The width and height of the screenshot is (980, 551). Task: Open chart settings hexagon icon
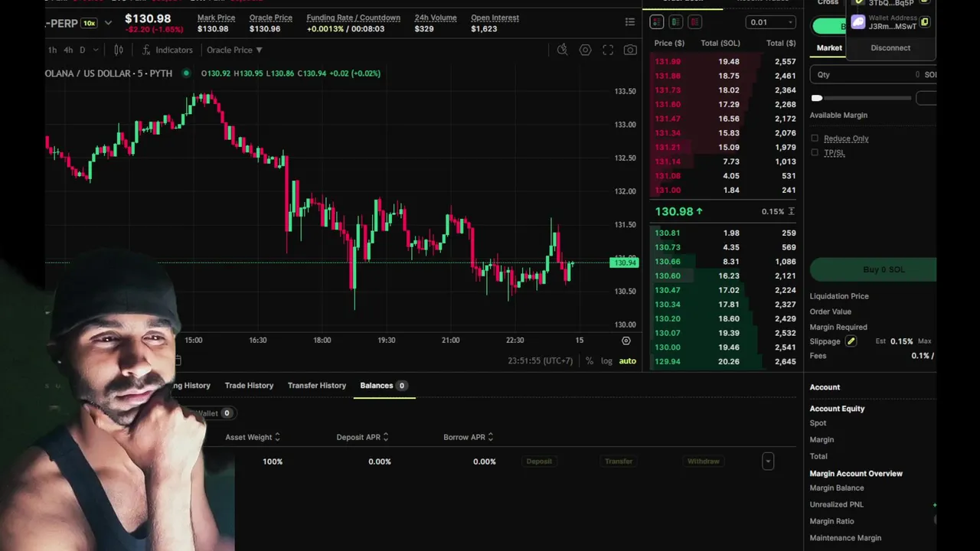(x=585, y=50)
